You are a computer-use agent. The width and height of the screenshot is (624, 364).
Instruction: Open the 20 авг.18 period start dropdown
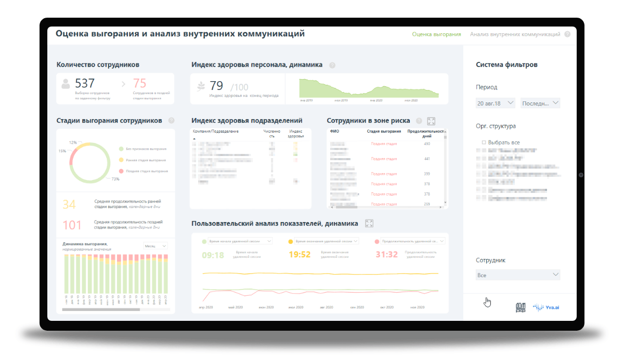click(496, 103)
